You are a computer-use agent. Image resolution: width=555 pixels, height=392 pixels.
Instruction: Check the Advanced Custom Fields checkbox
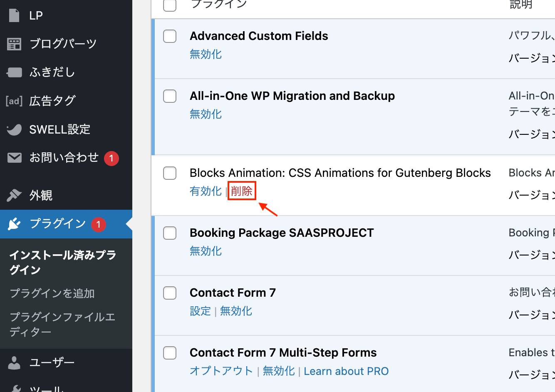tap(170, 36)
